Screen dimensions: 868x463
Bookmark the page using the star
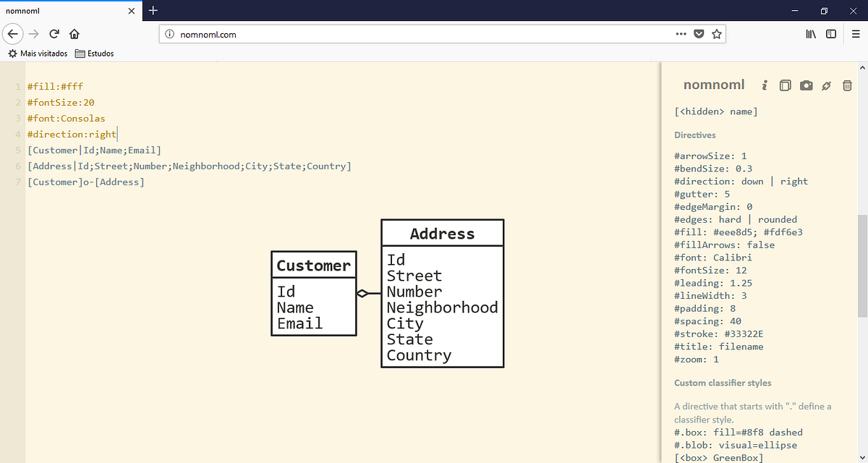pyautogui.click(x=716, y=33)
